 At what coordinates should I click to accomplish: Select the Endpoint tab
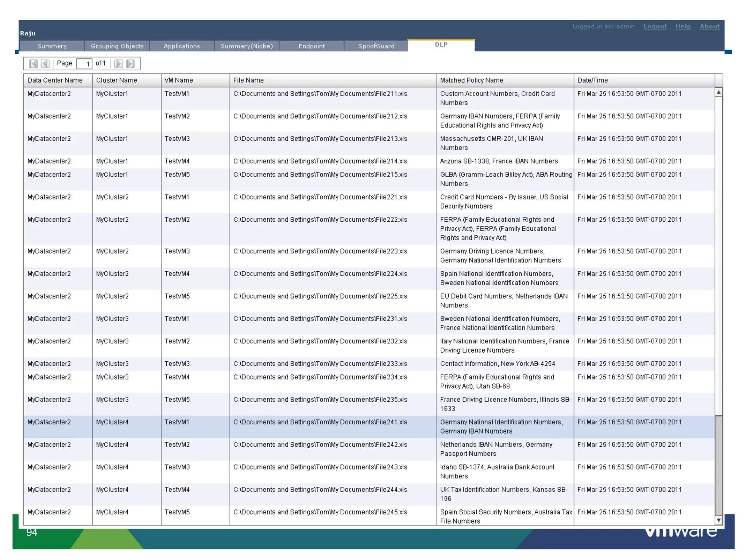[x=311, y=46]
